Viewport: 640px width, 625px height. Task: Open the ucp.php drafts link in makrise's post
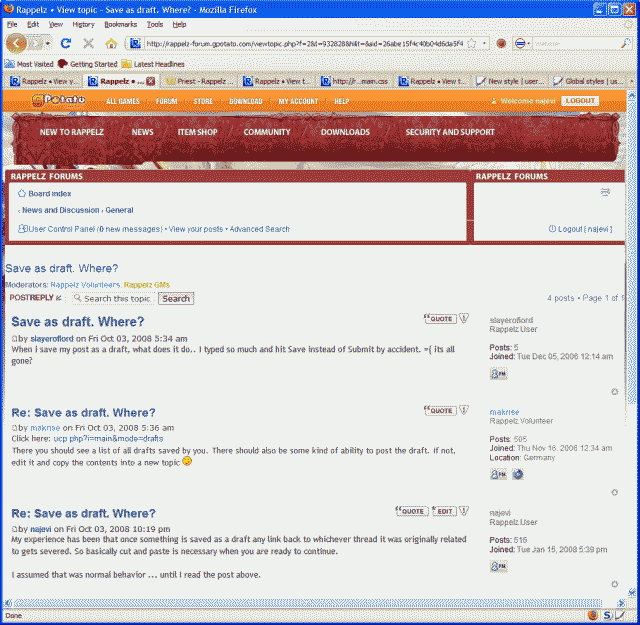108,438
